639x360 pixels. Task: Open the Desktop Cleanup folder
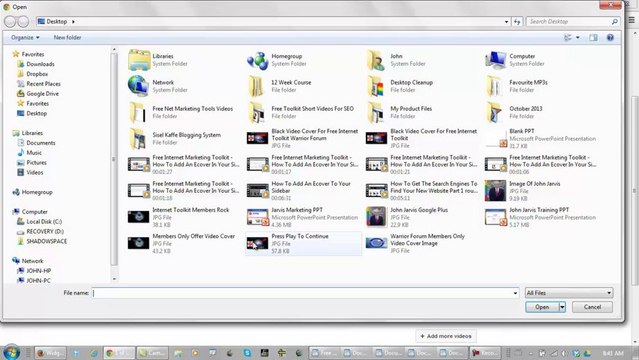click(376, 86)
